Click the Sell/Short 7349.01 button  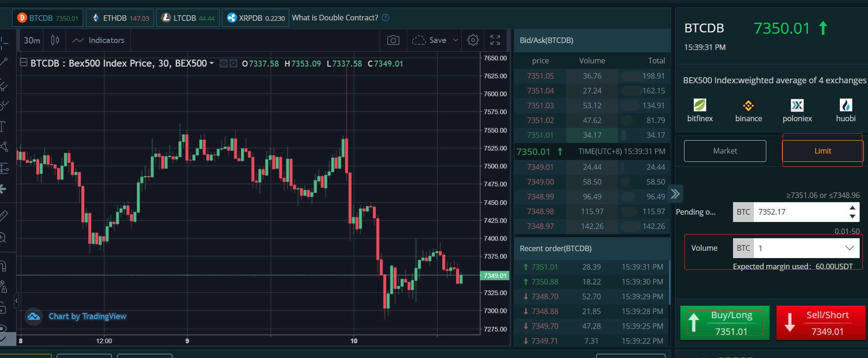click(x=821, y=323)
